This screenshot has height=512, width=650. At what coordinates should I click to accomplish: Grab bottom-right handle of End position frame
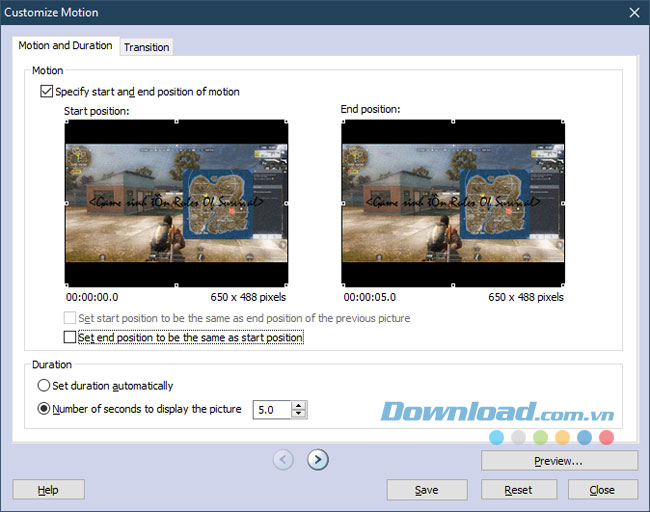[x=563, y=285]
